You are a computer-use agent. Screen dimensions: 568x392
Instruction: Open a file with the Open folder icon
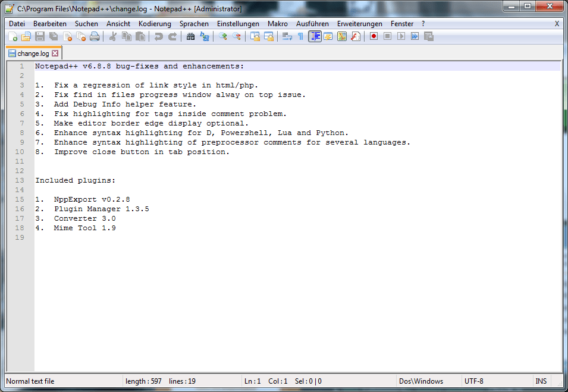(x=26, y=36)
